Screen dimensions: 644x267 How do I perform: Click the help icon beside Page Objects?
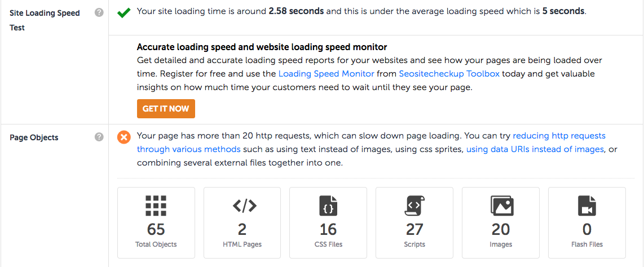pos(99,137)
